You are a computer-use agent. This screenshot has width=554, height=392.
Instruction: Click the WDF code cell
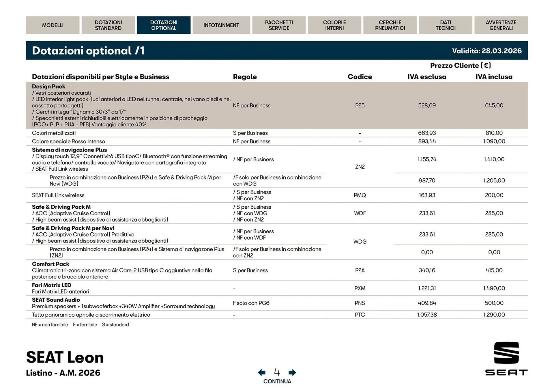click(360, 213)
